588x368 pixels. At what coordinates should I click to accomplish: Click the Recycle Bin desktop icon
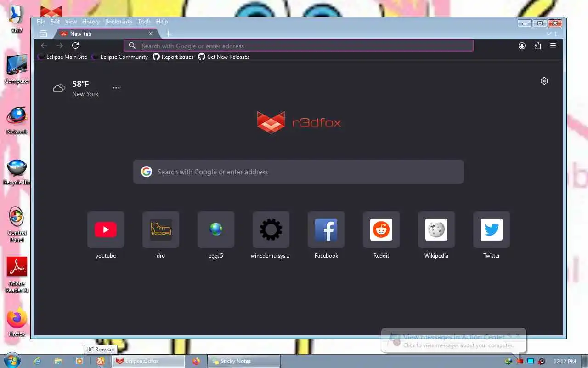(x=17, y=172)
